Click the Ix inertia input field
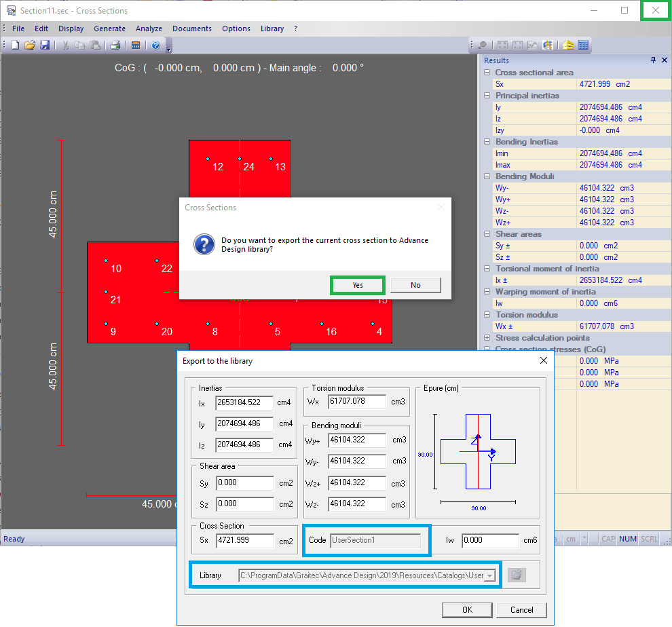This screenshot has height=627, width=672. pyautogui.click(x=244, y=403)
